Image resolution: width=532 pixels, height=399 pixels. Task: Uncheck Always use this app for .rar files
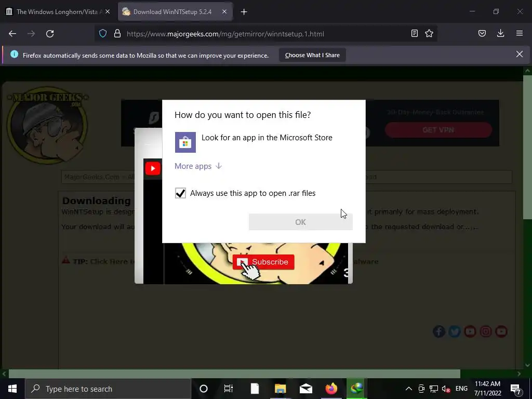tap(180, 193)
